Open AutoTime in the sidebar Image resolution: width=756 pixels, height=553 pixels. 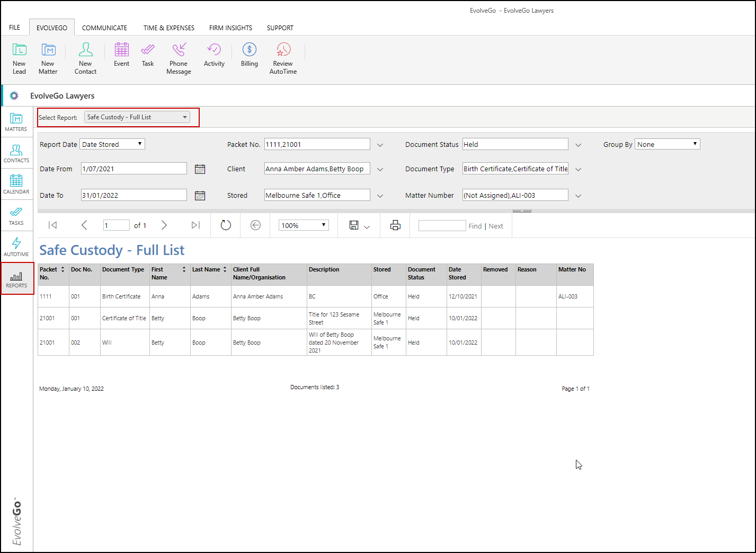pyautogui.click(x=16, y=247)
